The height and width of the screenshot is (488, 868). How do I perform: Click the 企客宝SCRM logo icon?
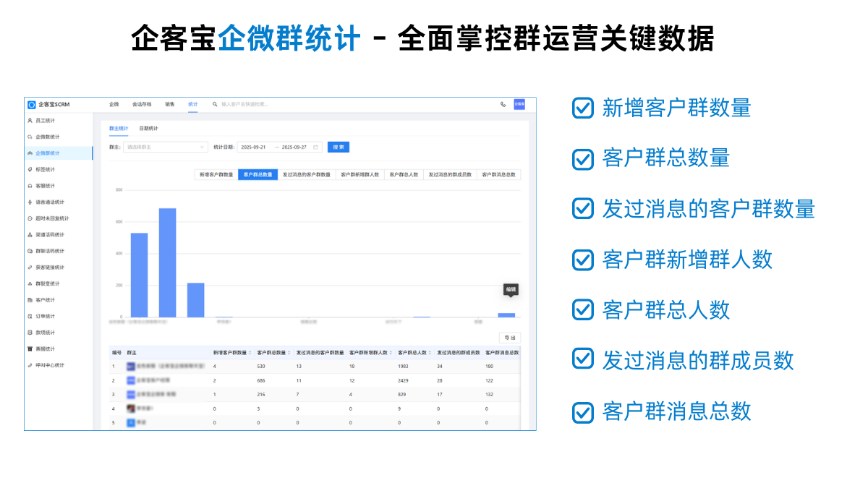[31, 104]
